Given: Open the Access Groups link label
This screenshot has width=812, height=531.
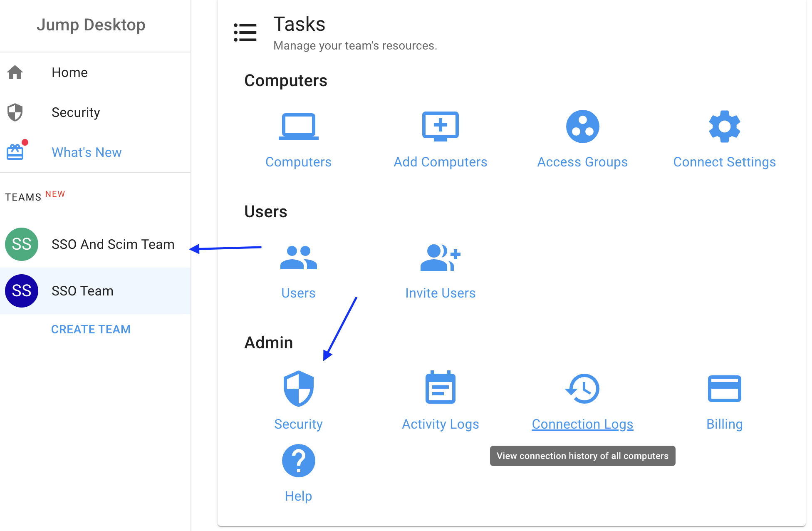Looking at the screenshot, I should 582,162.
